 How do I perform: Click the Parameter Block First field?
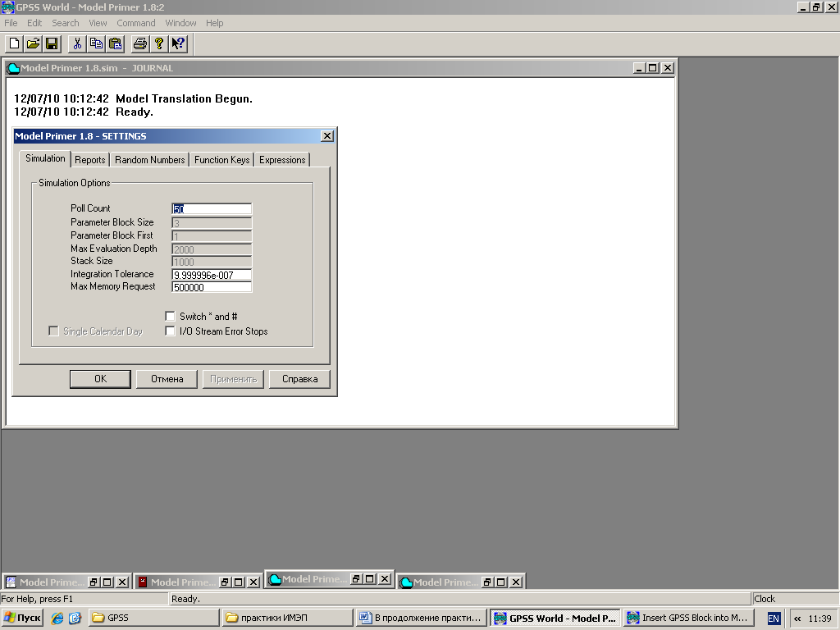coord(212,236)
